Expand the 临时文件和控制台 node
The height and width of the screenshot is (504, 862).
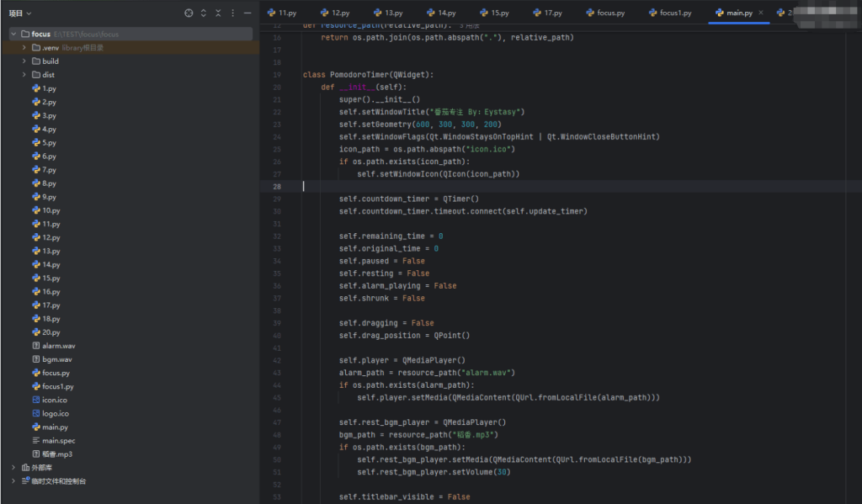(13, 481)
